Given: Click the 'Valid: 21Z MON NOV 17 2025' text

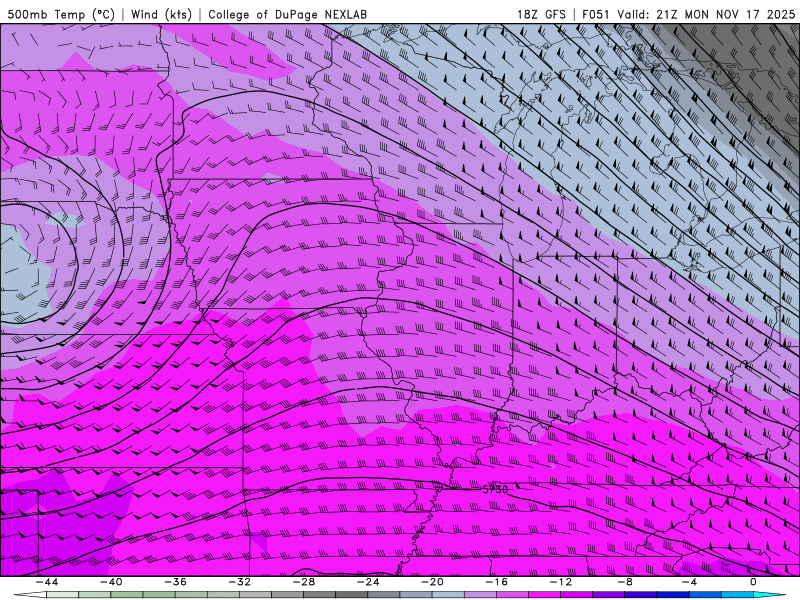Looking at the screenshot, I should [x=706, y=14].
